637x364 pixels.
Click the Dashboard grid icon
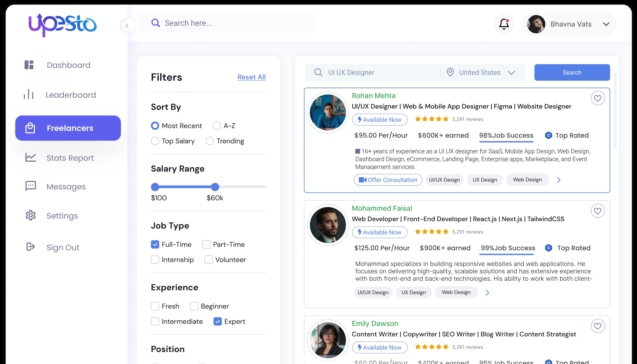(x=29, y=65)
